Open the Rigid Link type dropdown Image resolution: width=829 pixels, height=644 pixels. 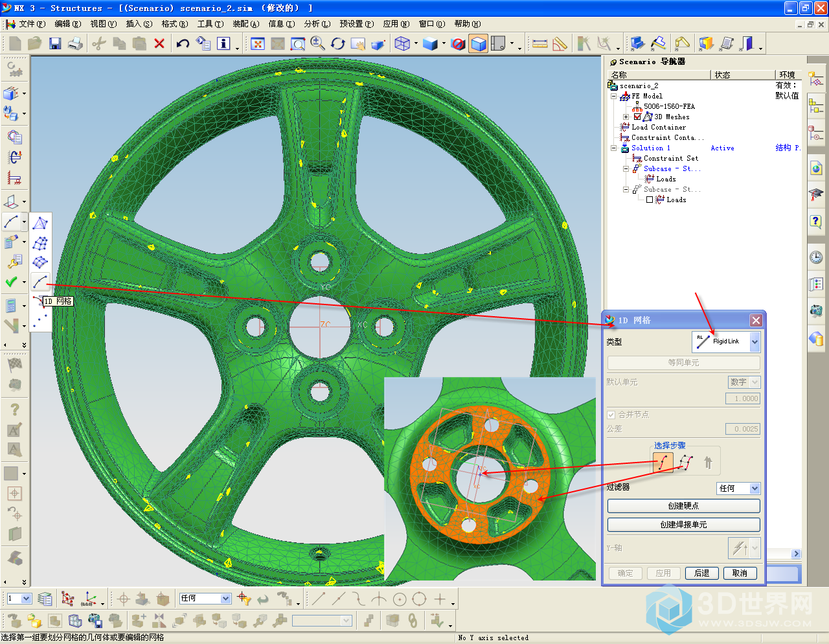click(x=755, y=341)
